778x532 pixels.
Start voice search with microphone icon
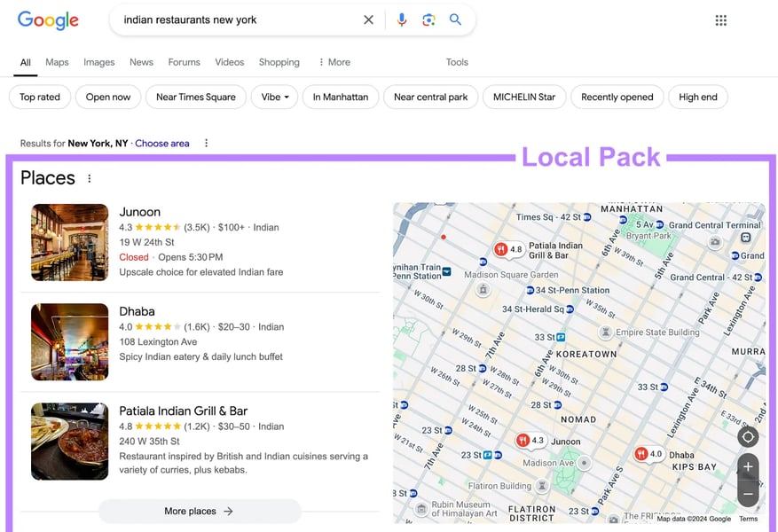pyautogui.click(x=402, y=20)
